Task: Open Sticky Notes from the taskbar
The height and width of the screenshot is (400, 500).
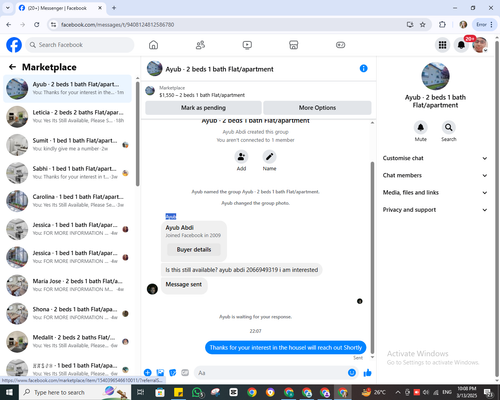Action: (x=179, y=392)
